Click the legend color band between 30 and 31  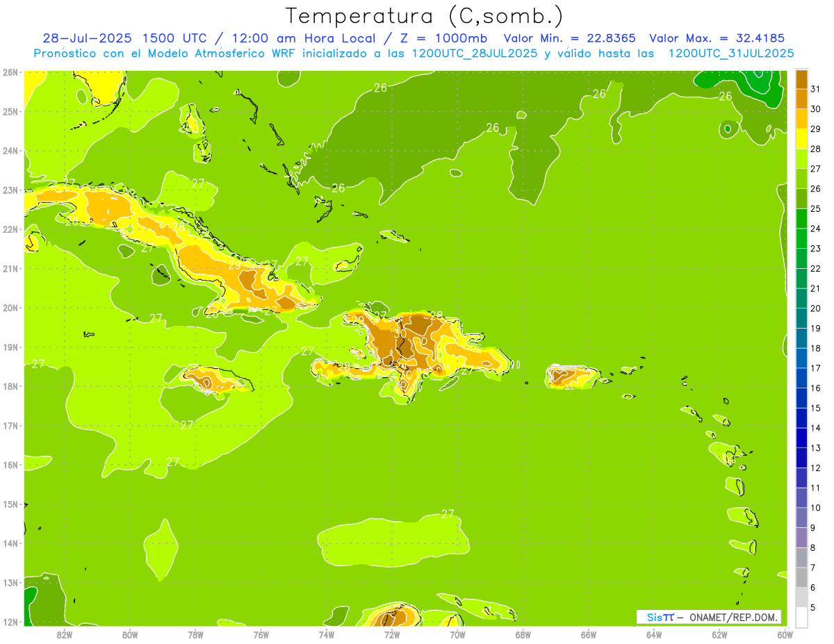pos(802,99)
